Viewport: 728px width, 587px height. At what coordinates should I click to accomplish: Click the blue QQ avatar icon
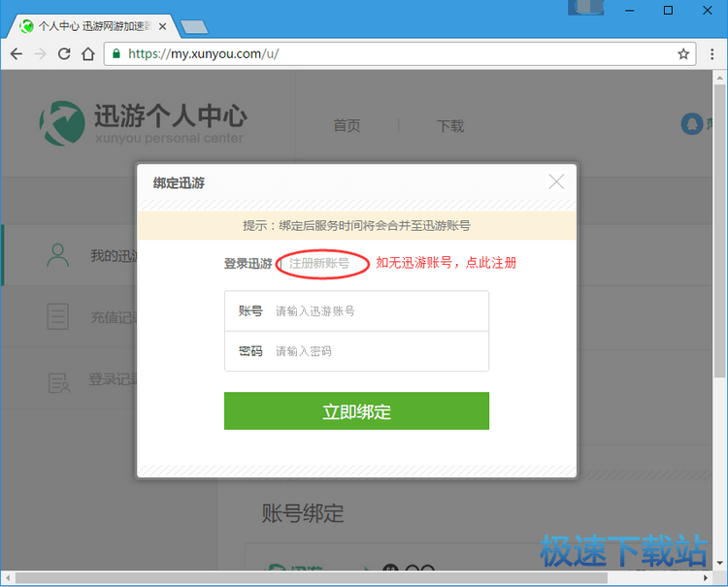692,124
